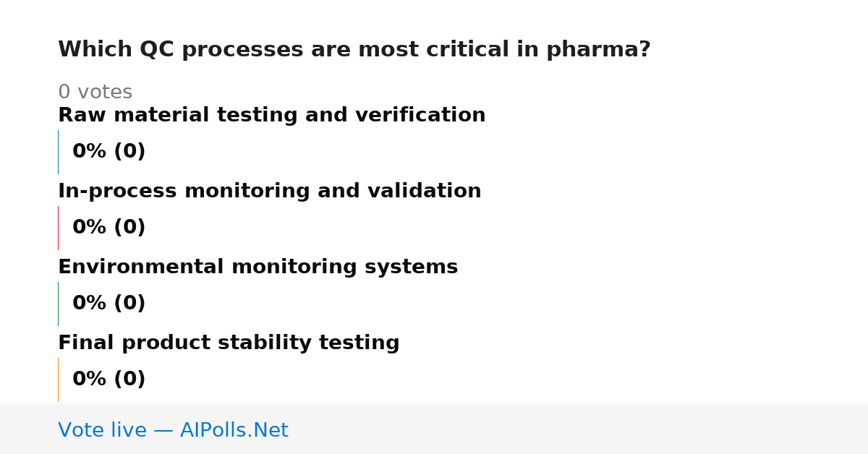Click the word 'AIPolls.Net' in the footer
868x454 pixels.
(x=234, y=431)
